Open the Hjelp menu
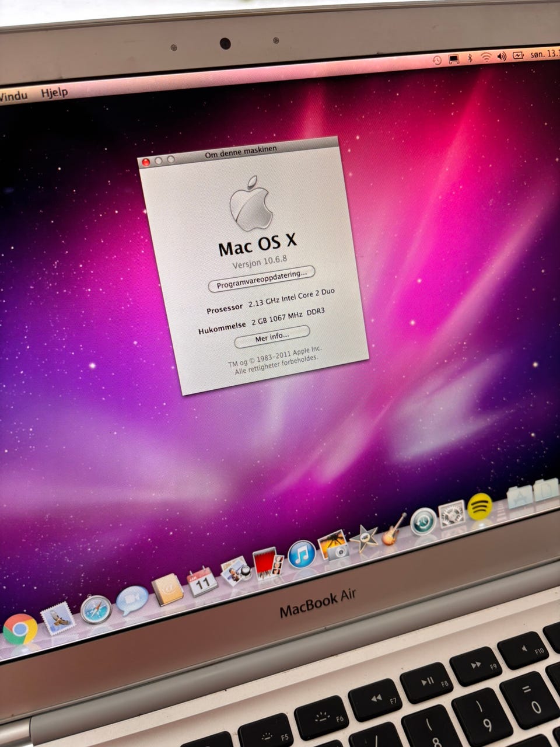560x747 pixels. 54,93
